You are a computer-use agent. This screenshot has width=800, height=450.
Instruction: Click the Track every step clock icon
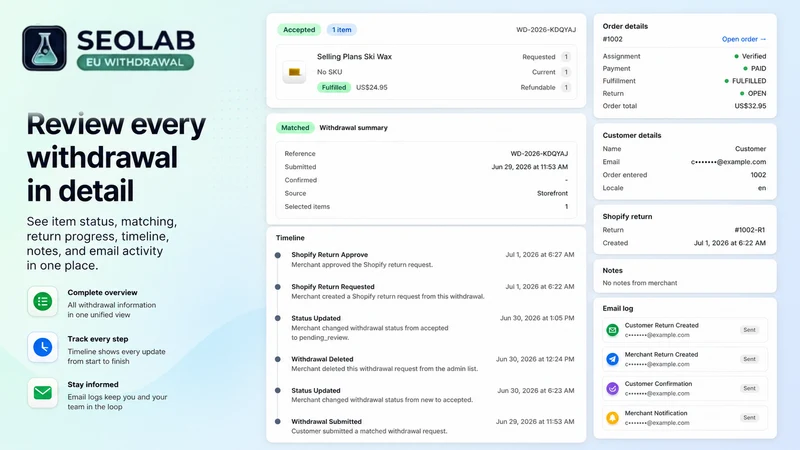tap(43, 347)
